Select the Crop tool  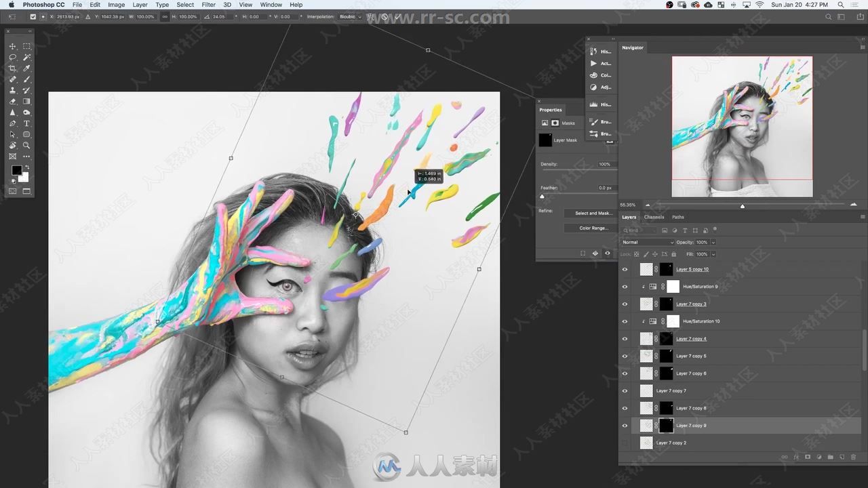(x=12, y=68)
